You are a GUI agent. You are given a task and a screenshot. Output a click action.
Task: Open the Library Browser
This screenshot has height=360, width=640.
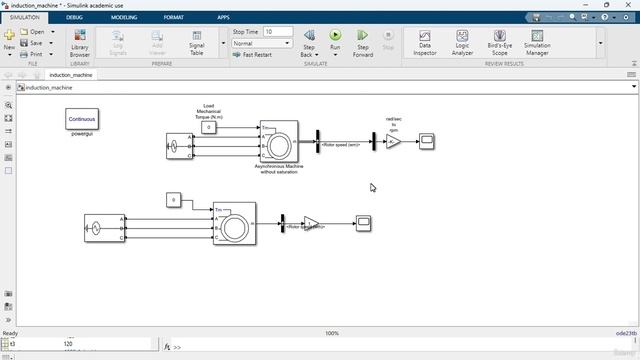pyautogui.click(x=80, y=43)
